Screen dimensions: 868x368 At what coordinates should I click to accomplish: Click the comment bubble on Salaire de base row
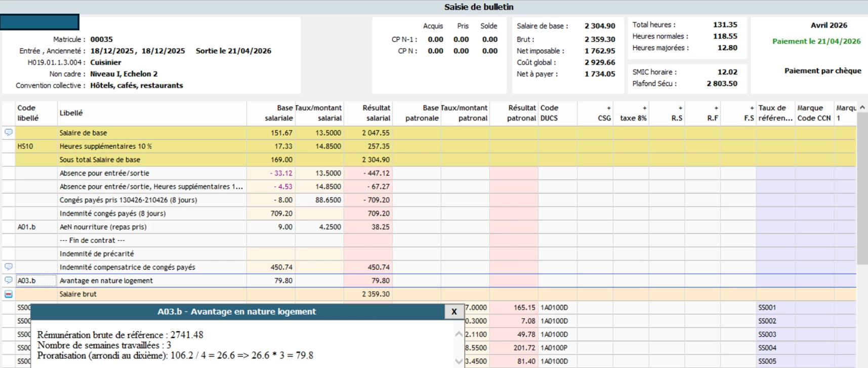pos(9,133)
